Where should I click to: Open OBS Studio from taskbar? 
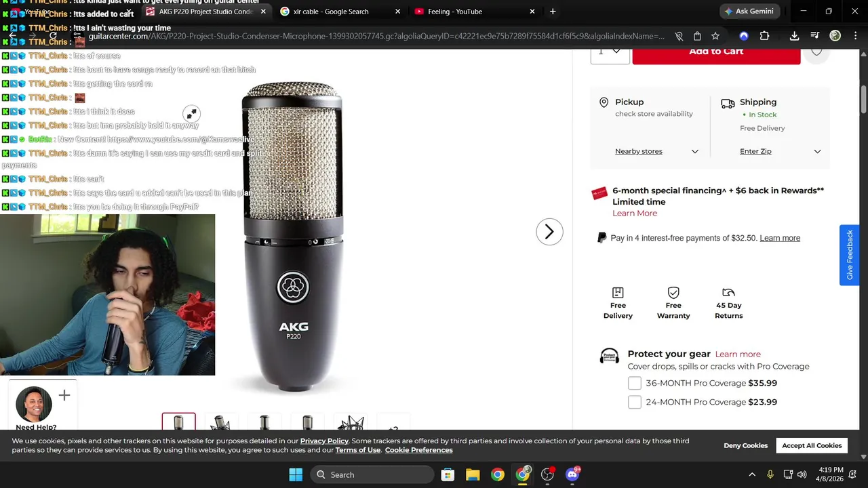click(548, 474)
